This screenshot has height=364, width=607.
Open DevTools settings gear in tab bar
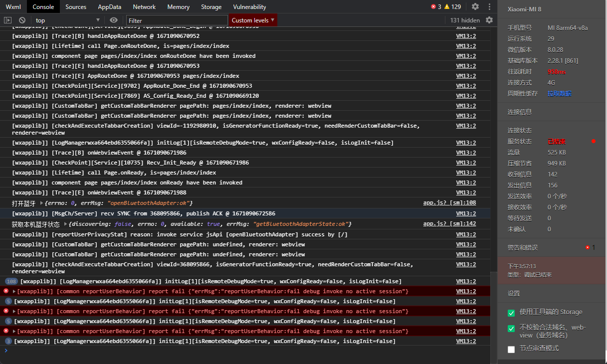(475, 7)
